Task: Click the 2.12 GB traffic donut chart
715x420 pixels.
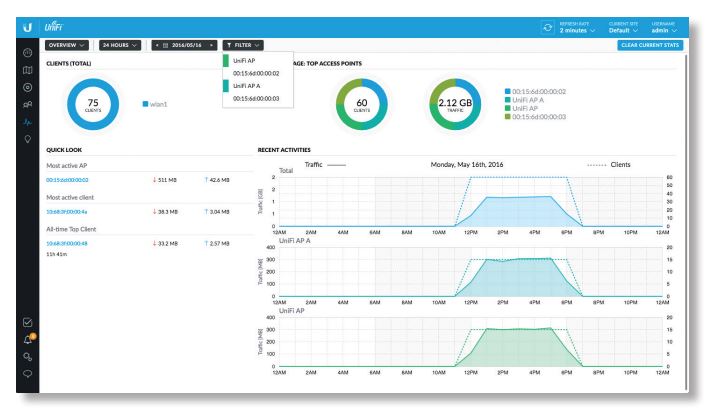Action: coord(455,104)
